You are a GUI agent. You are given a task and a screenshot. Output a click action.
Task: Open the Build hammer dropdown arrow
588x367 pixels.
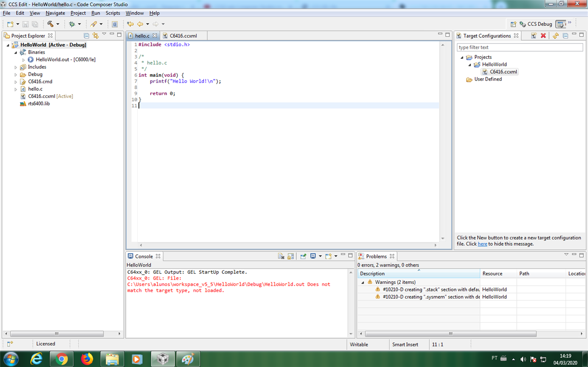[58, 24]
